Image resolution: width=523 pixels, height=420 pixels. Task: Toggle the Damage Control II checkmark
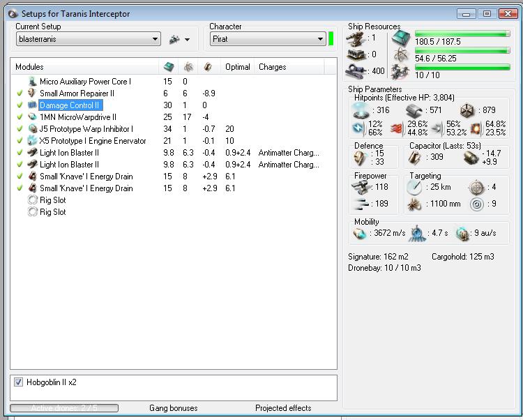[20, 105]
